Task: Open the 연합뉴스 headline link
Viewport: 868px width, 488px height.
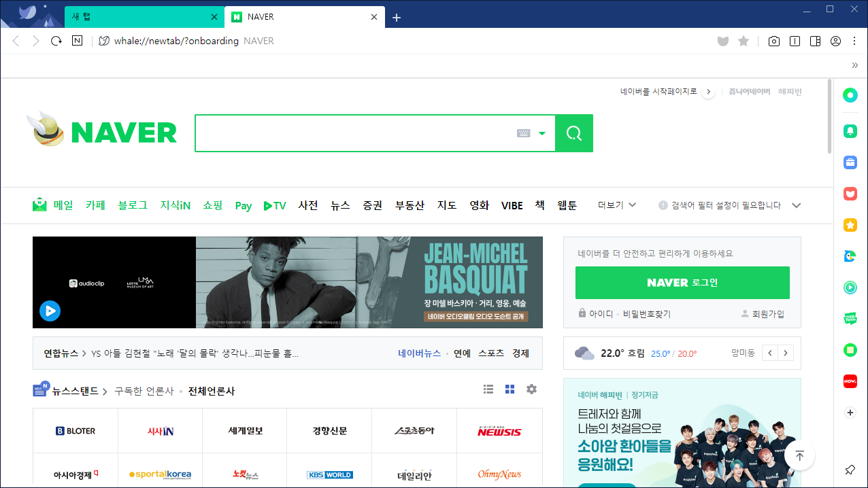Action: [195, 353]
